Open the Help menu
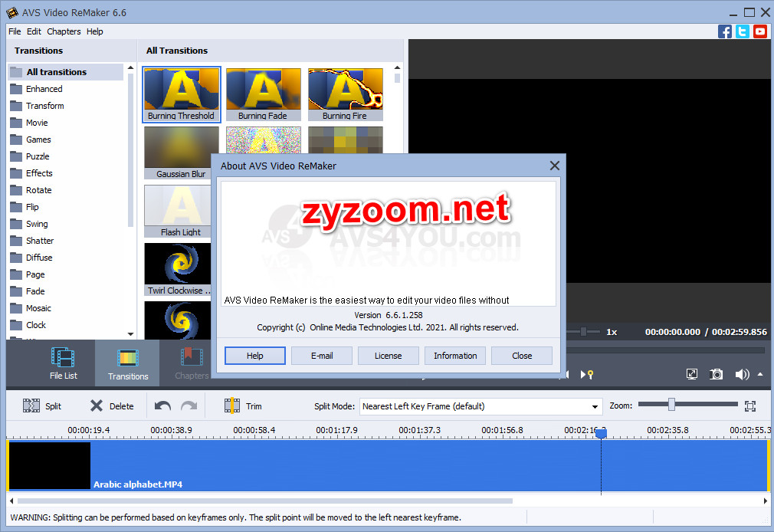 coord(95,31)
